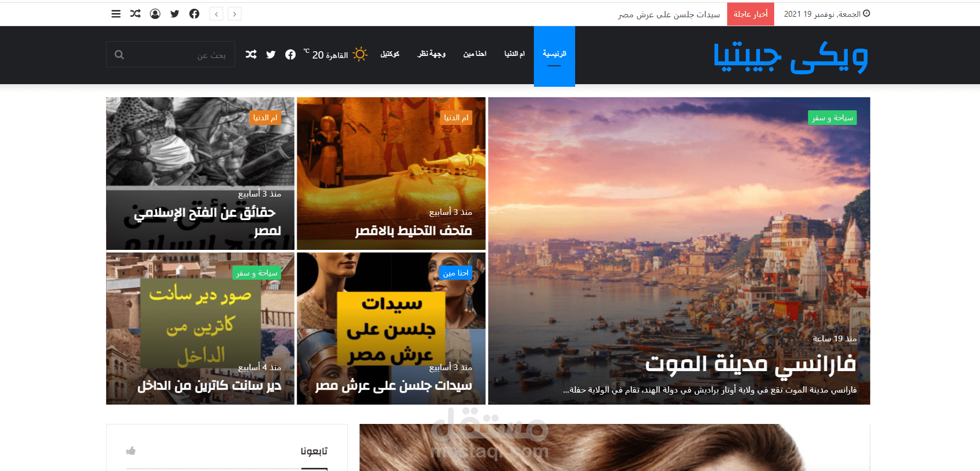Image resolution: width=980 pixels, height=471 pixels.
Task: Select the احنا مين menu item
Action: [x=474, y=54]
